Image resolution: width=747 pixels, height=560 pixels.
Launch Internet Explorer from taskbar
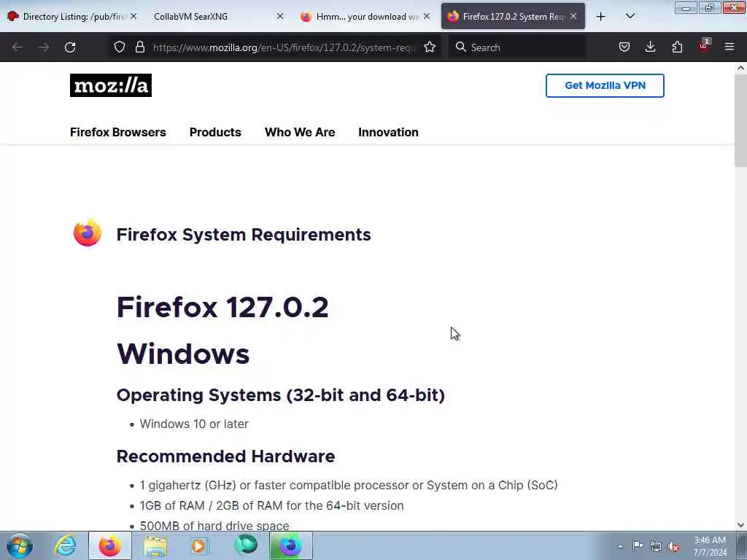tap(65, 545)
